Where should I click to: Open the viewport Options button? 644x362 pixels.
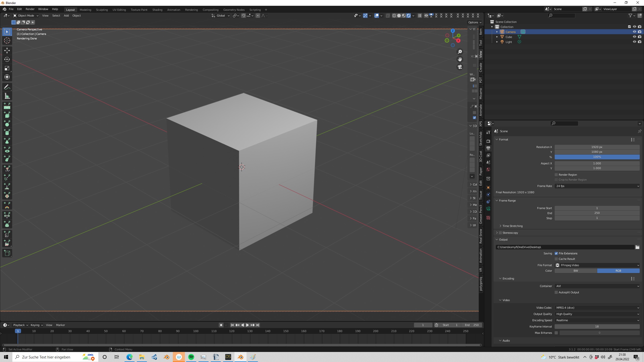coord(474,22)
